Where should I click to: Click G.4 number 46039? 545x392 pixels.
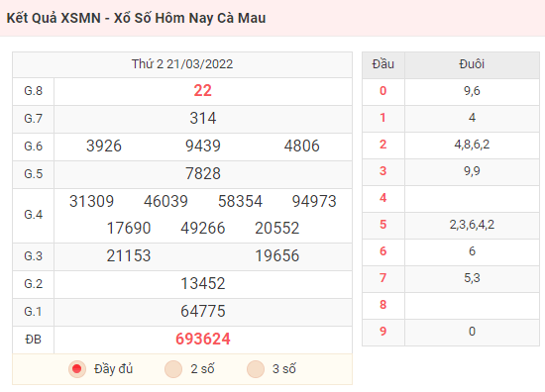[165, 201]
